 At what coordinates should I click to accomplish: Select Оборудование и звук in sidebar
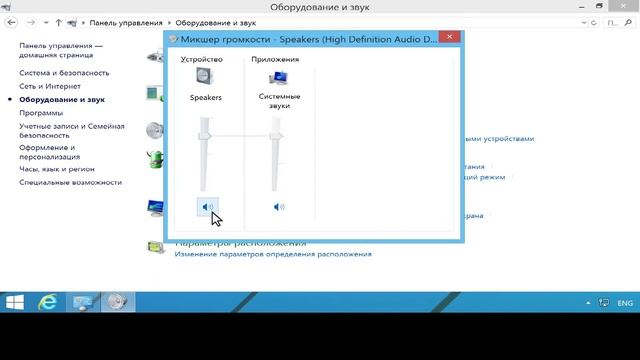[62, 100]
